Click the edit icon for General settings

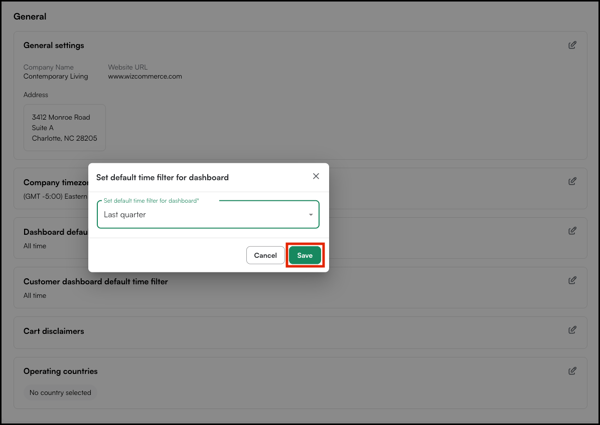tap(572, 45)
